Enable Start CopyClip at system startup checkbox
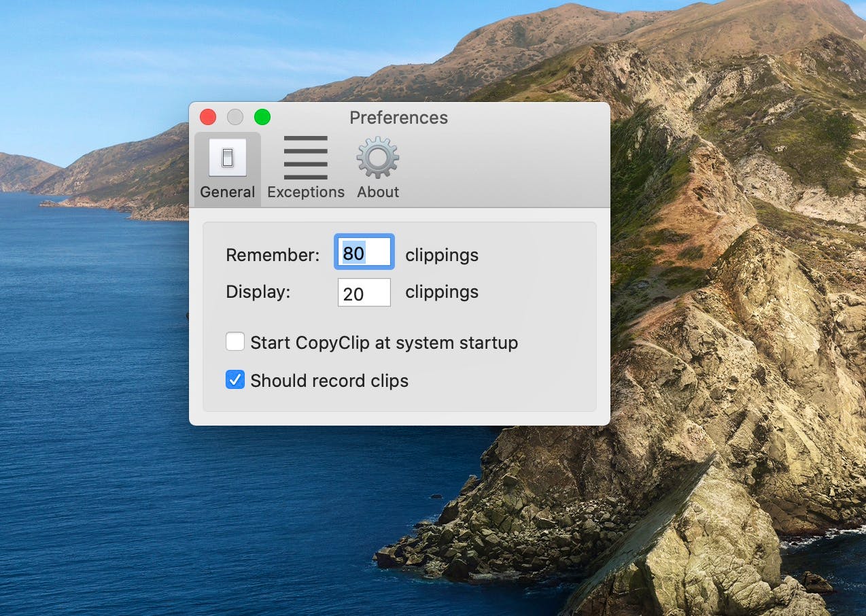This screenshot has width=866, height=616. pos(235,342)
